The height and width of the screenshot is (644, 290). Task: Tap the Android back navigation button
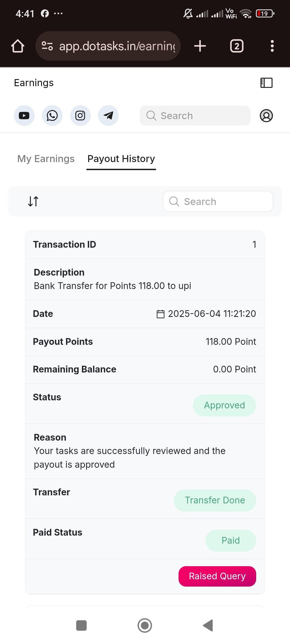(208, 625)
